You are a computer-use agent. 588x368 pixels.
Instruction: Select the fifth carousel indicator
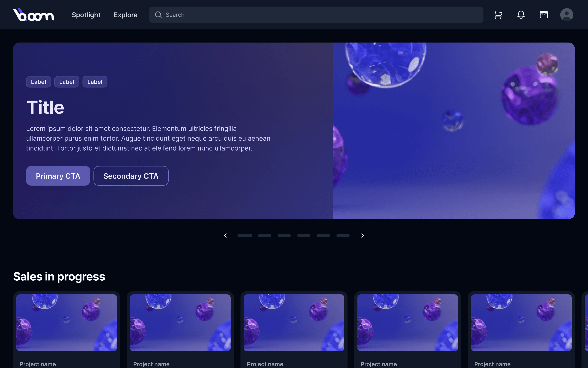[323, 236]
